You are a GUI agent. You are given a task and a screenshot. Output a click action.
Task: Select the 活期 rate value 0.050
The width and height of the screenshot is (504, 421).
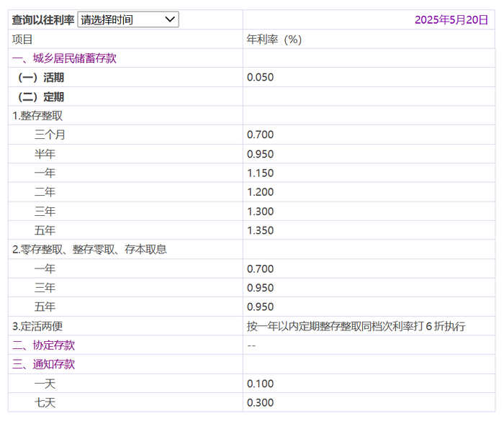click(x=260, y=78)
